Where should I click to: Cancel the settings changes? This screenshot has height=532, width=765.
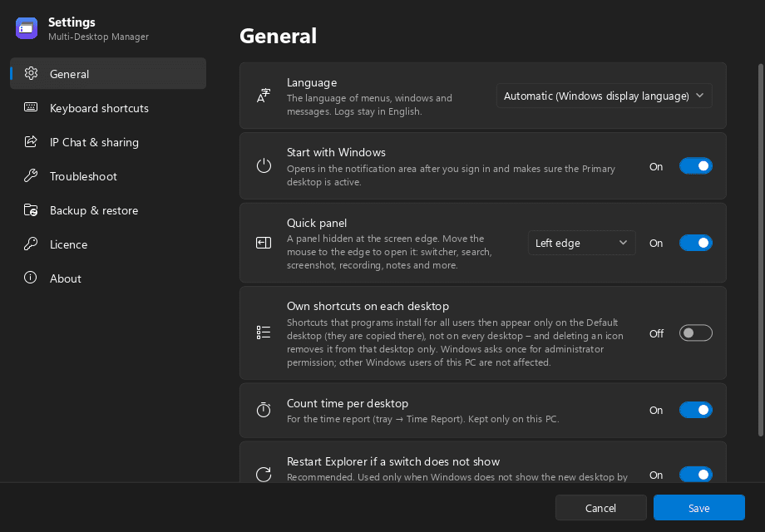click(600, 508)
